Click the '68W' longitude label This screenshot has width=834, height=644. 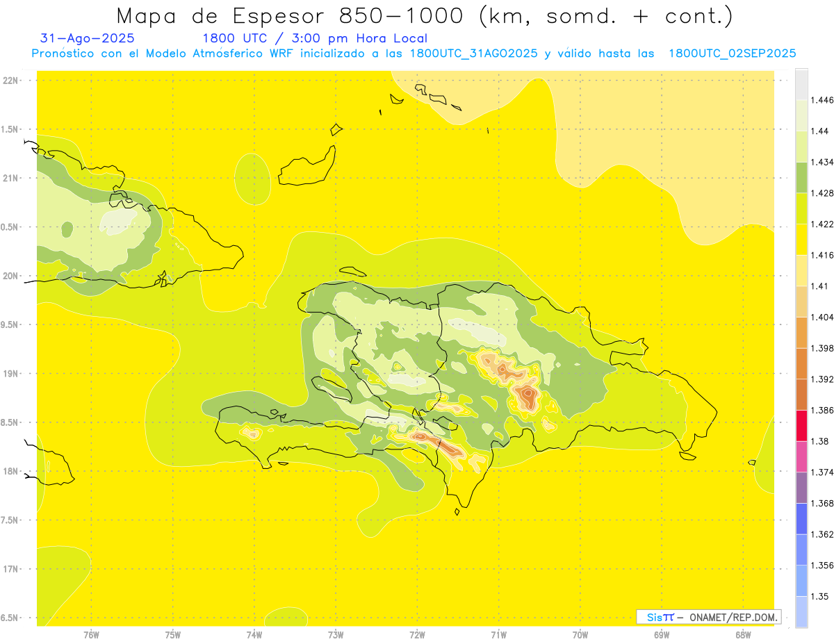coord(743,635)
